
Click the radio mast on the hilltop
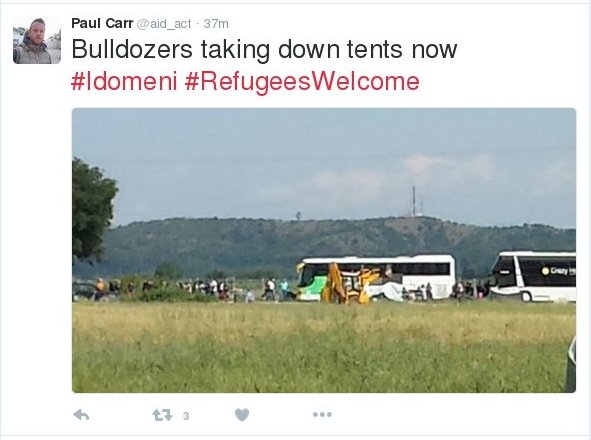coord(413,201)
